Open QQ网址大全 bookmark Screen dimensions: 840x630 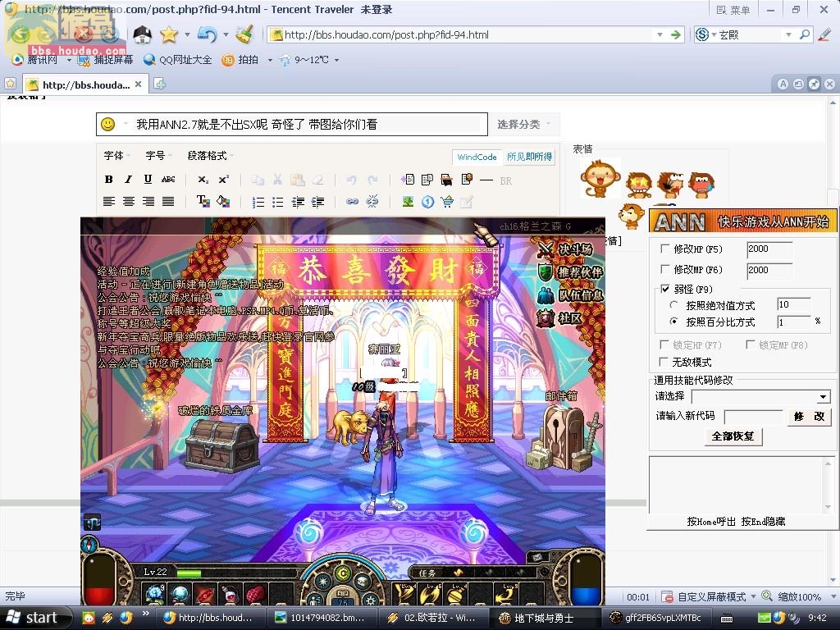coord(178,59)
